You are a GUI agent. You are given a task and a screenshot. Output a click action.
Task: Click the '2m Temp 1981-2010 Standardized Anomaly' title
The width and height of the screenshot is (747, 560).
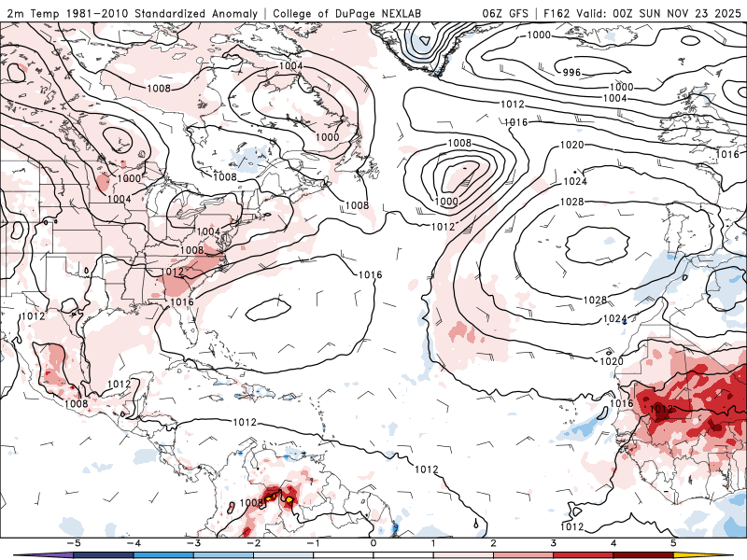(x=133, y=13)
